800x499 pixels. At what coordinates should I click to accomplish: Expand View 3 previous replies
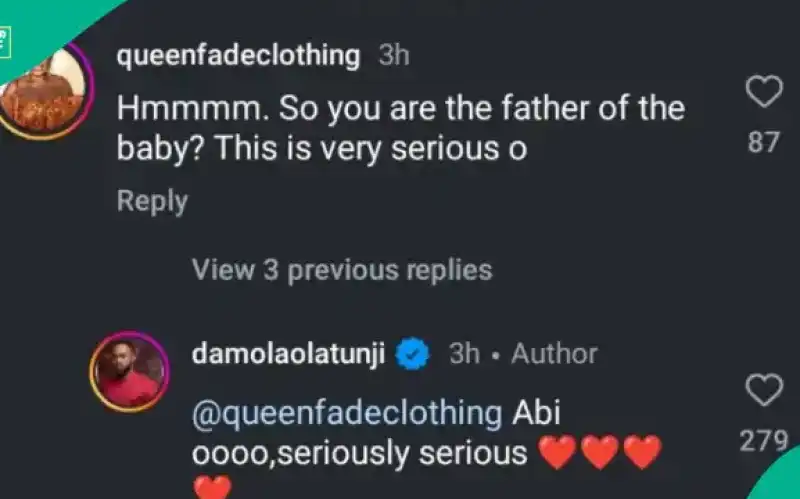point(341,269)
